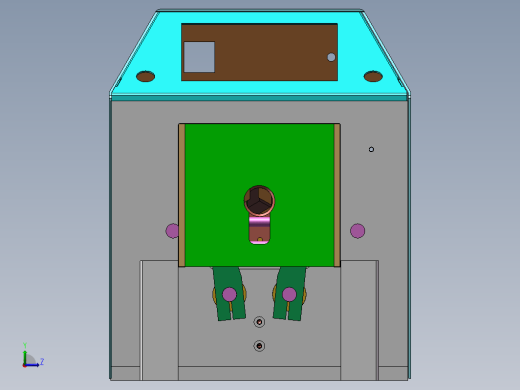Click the purple pin right of the green plate
Screen dimensions: 520x390
pos(358,231)
